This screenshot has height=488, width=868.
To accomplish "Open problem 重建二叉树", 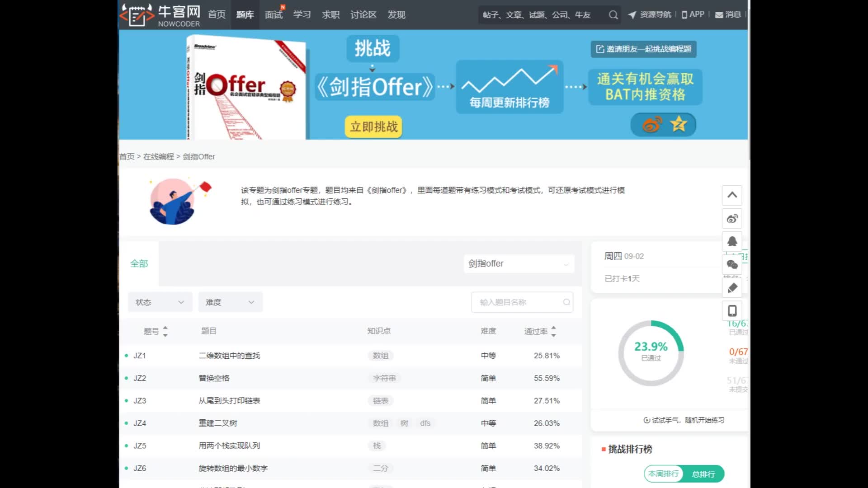I will 218,423.
